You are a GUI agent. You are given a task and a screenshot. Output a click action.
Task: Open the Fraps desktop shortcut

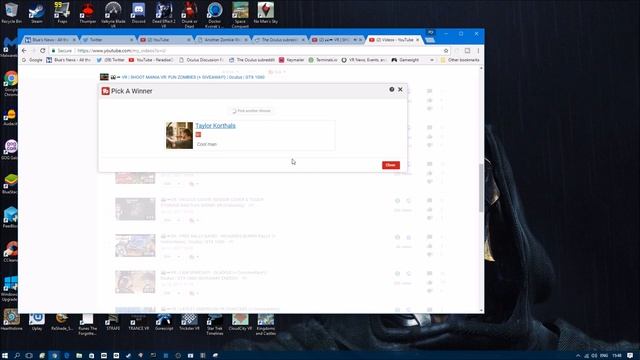tap(62, 13)
